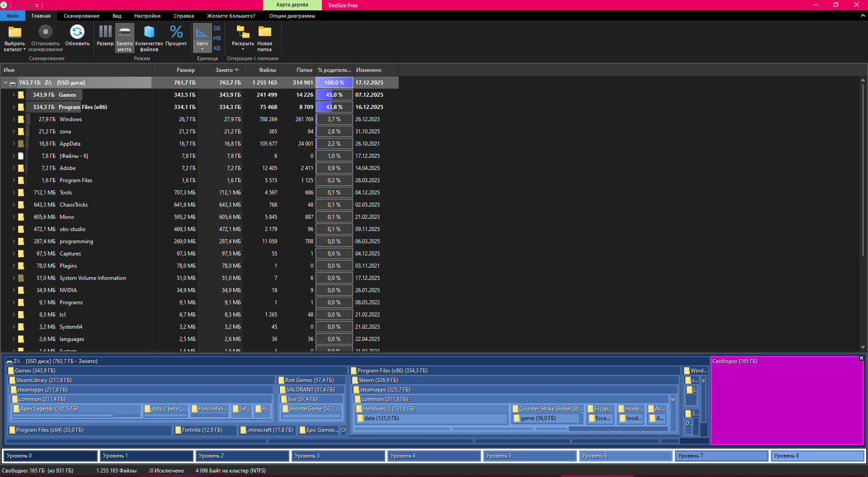Switch to the Сканирование ribbon tab
The image size is (868, 477).
pos(81,16)
